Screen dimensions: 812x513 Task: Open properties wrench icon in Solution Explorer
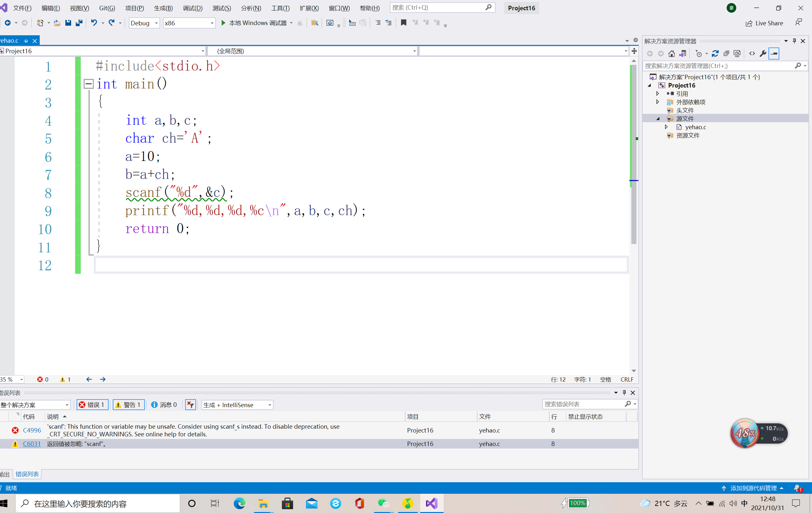pos(763,54)
